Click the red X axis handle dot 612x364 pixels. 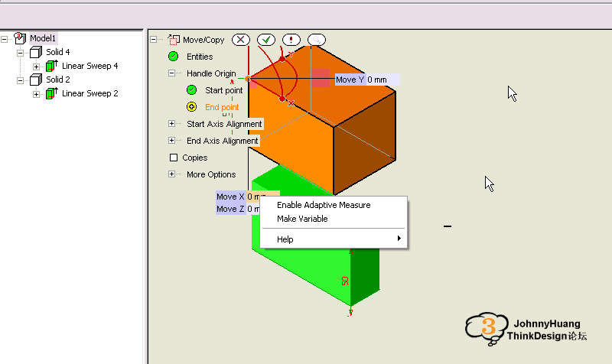(x=282, y=99)
